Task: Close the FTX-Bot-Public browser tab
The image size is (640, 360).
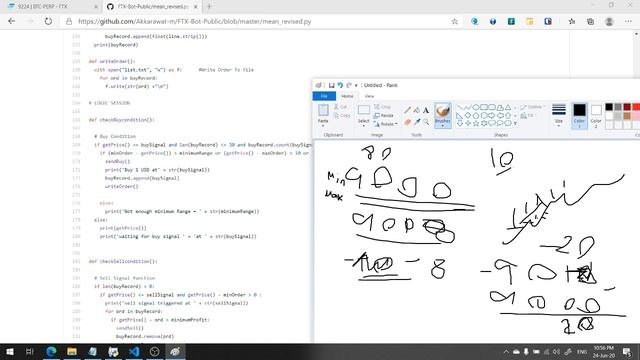Action: (196, 7)
